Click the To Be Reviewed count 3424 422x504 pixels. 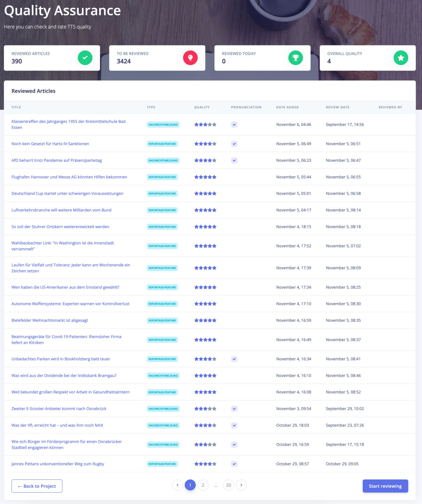coord(124,61)
